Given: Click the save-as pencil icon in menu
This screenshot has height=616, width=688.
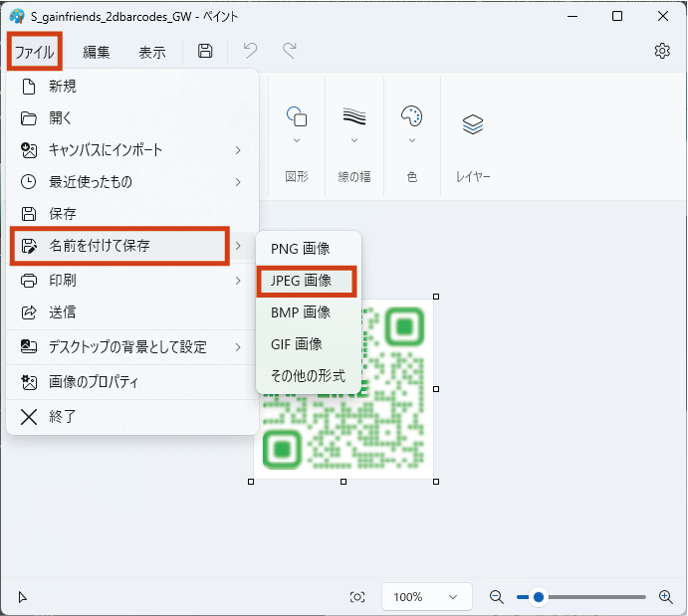Looking at the screenshot, I should point(29,246).
